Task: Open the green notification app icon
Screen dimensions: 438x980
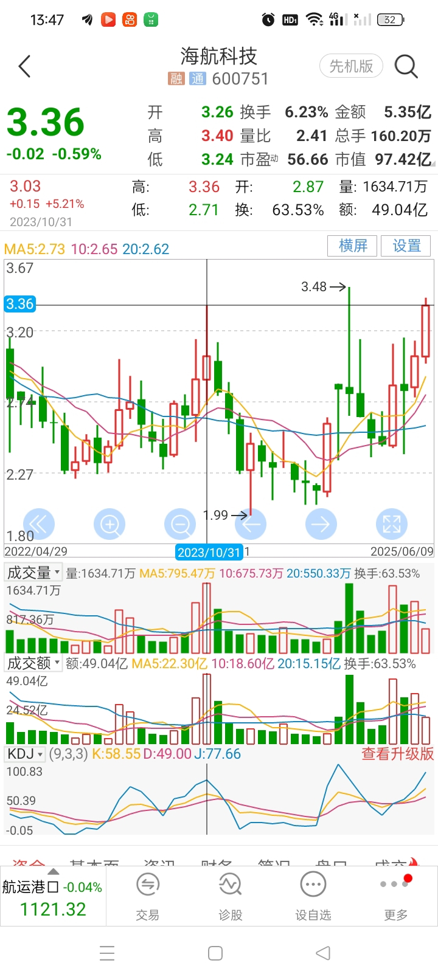Action: 151,20
